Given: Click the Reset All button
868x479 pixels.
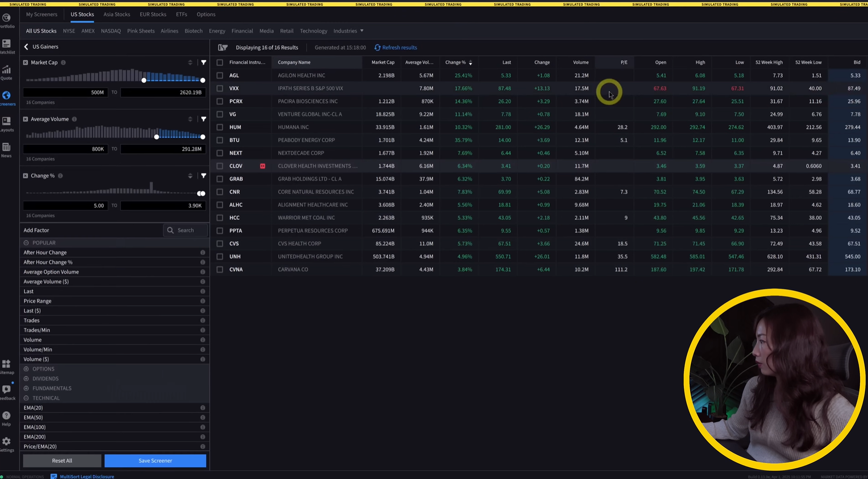Looking at the screenshot, I should pos(62,461).
